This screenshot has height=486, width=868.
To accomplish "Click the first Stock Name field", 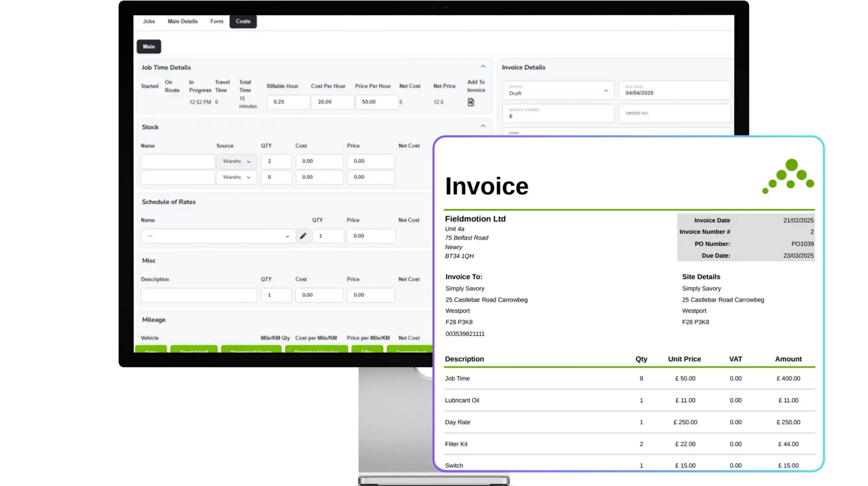I will point(178,161).
